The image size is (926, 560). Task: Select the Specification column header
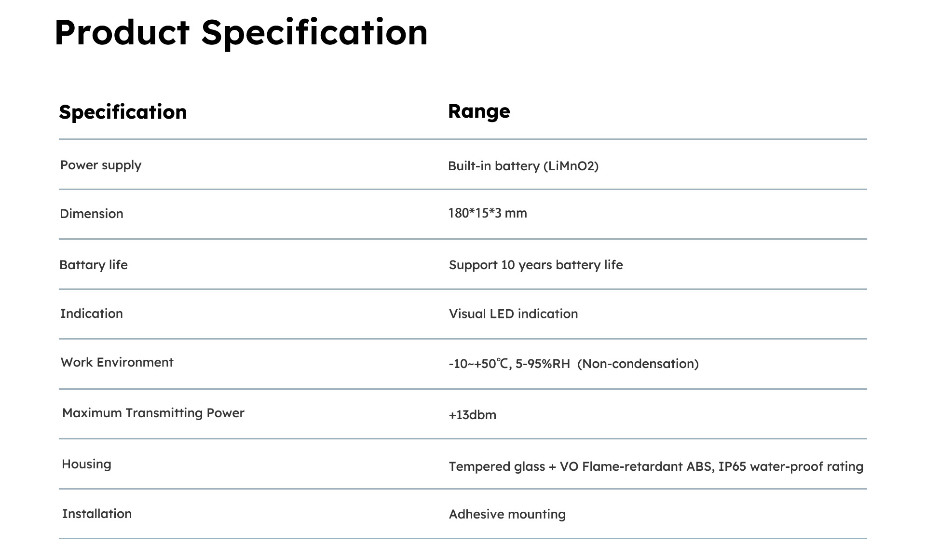123,112
